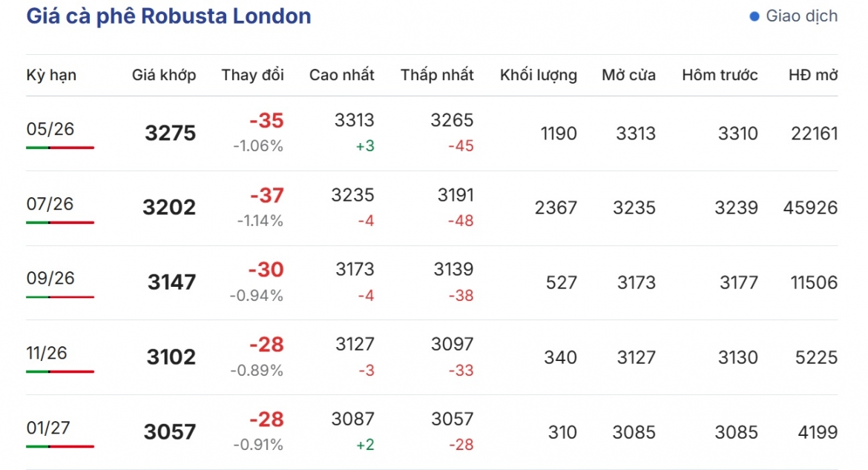Open the 05/26 contract term
Viewport: 868px width, 470px height.
point(50,129)
